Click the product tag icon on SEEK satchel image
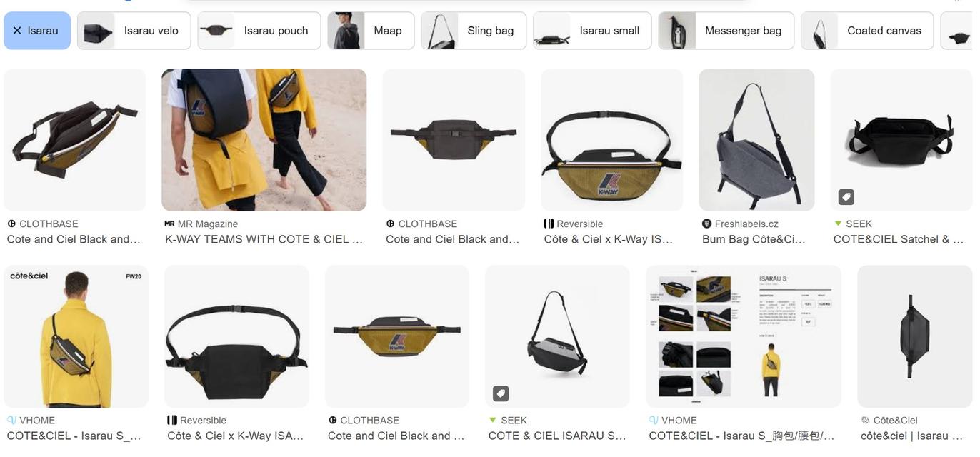The width and height of the screenshot is (980, 457). 846,196
